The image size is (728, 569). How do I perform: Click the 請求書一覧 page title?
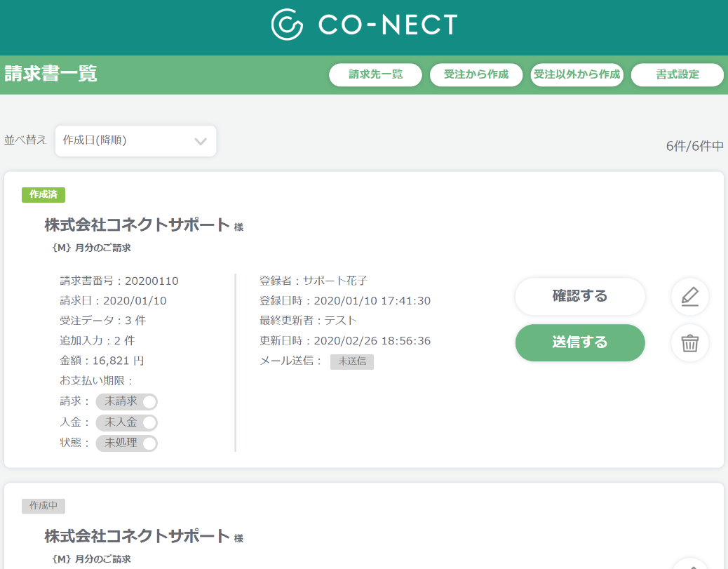50,74
